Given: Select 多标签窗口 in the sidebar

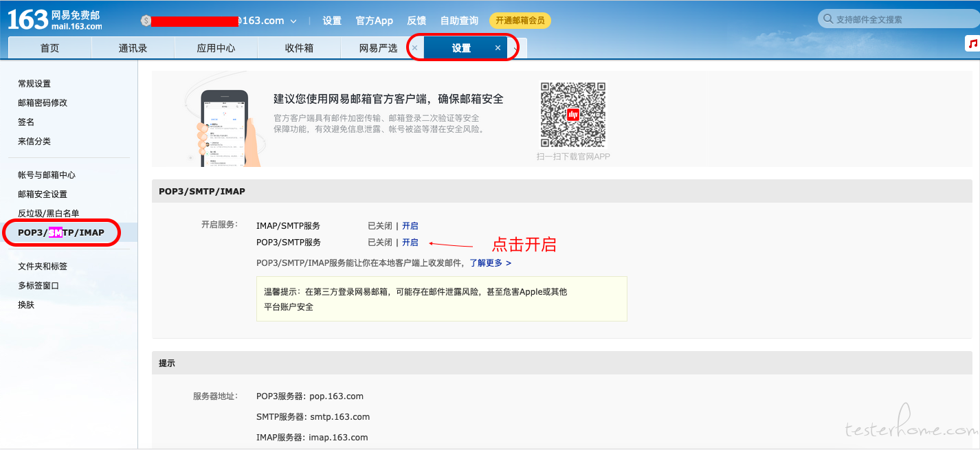Looking at the screenshot, I should (38, 286).
